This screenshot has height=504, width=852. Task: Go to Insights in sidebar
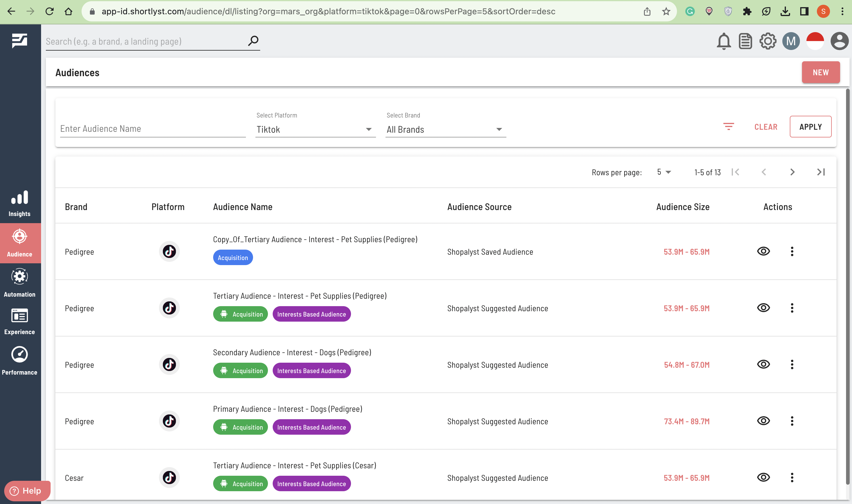click(20, 203)
